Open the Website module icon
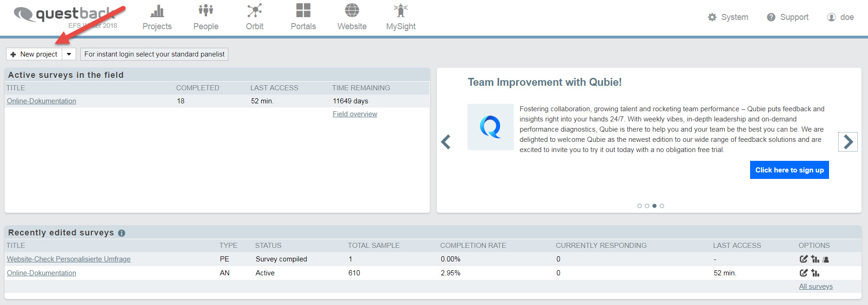 pyautogui.click(x=352, y=11)
